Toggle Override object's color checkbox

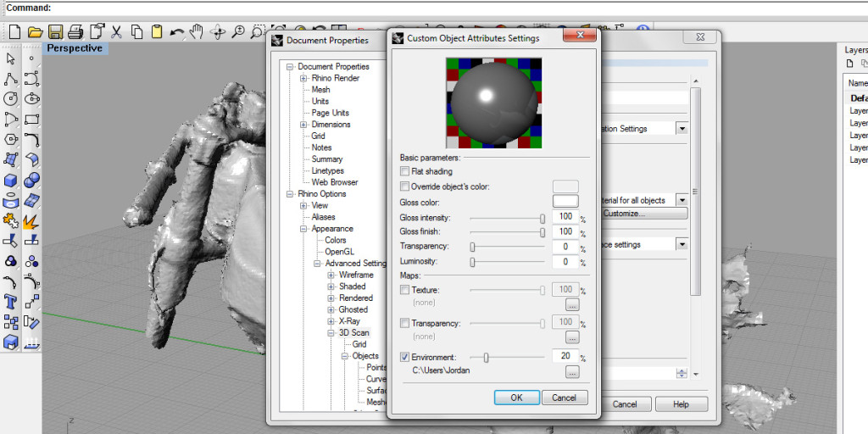(x=404, y=186)
